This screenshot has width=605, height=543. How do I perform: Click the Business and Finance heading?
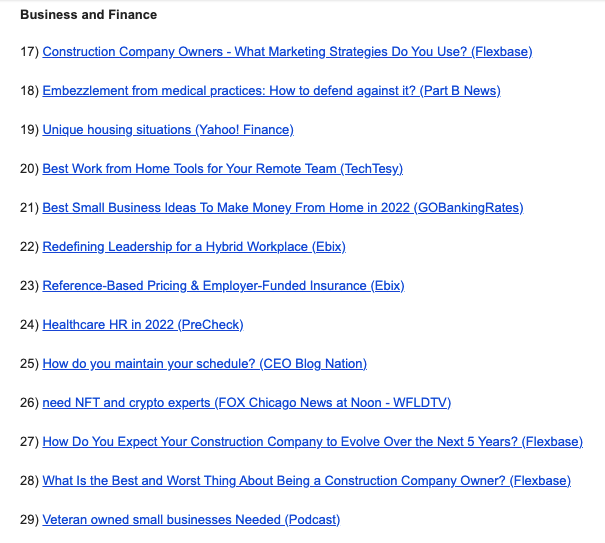(88, 15)
